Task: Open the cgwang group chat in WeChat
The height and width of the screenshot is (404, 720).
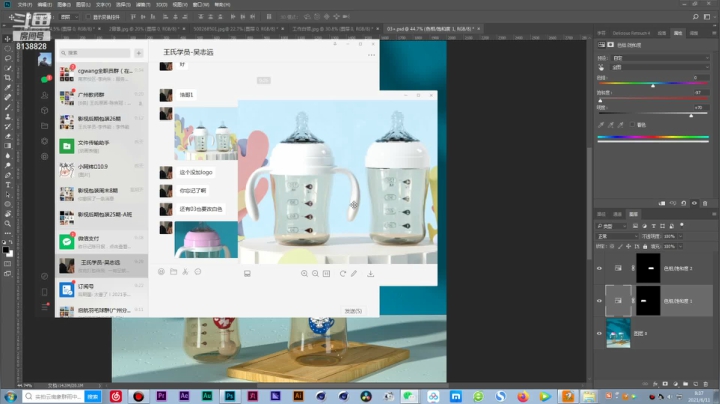Action: [x=101, y=74]
